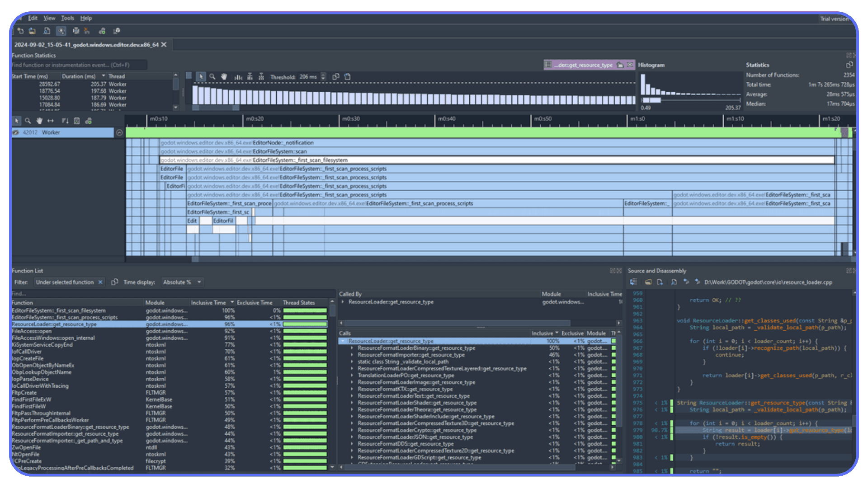Click the copy icon in the Histogram panel header
The width and height of the screenshot is (868, 488).
(x=849, y=65)
